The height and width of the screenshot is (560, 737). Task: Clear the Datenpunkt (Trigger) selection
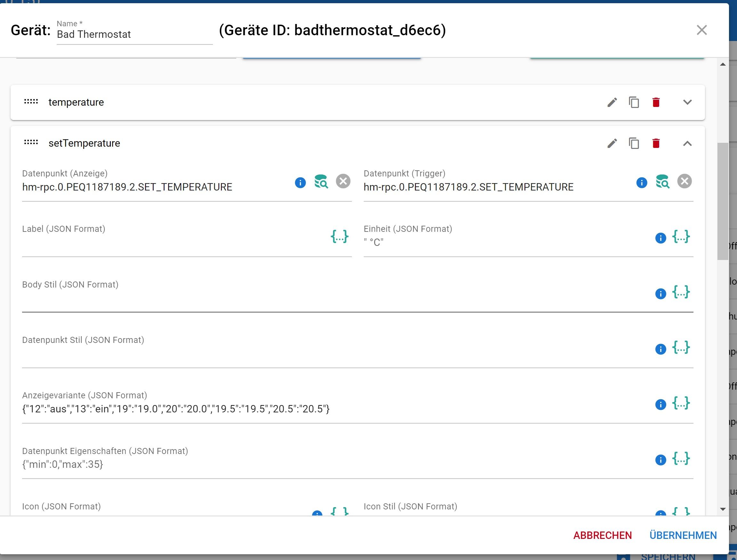pyautogui.click(x=685, y=181)
